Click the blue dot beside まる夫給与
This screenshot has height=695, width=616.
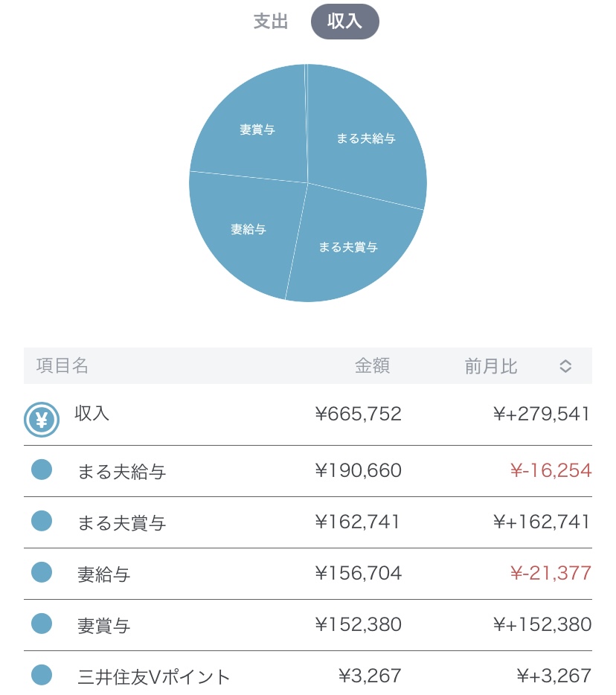tap(42, 470)
